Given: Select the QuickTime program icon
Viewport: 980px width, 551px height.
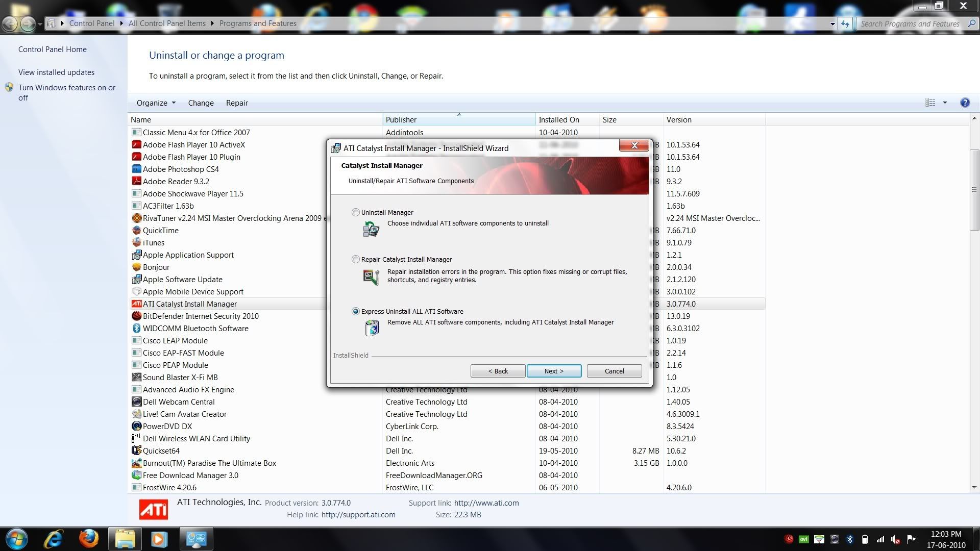Looking at the screenshot, I should click(x=136, y=230).
